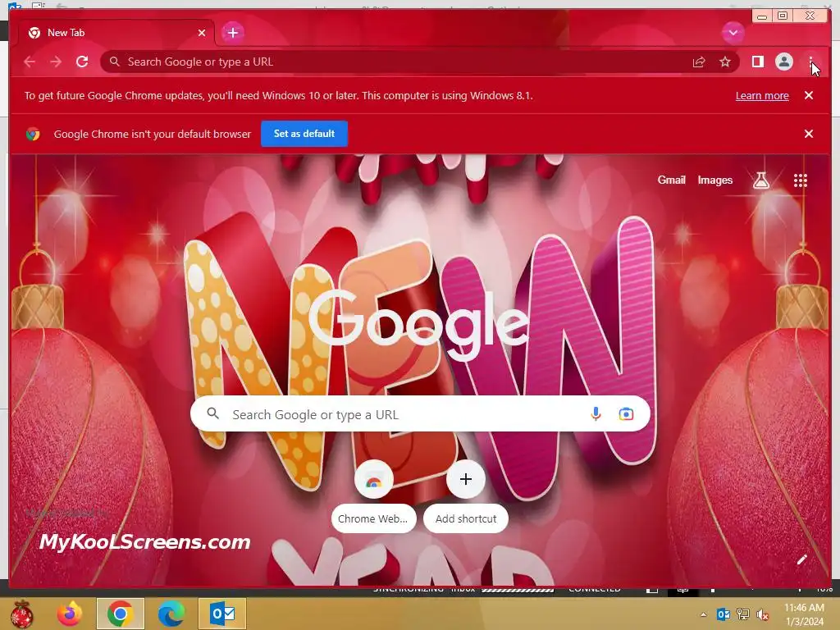Go back using the browser back arrow
The height and width of the screenshot is (630, 840).
point(30,62)
